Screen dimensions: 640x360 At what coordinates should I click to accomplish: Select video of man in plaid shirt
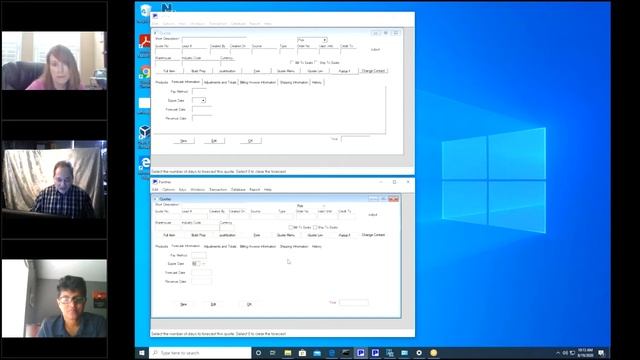point(54,180)
